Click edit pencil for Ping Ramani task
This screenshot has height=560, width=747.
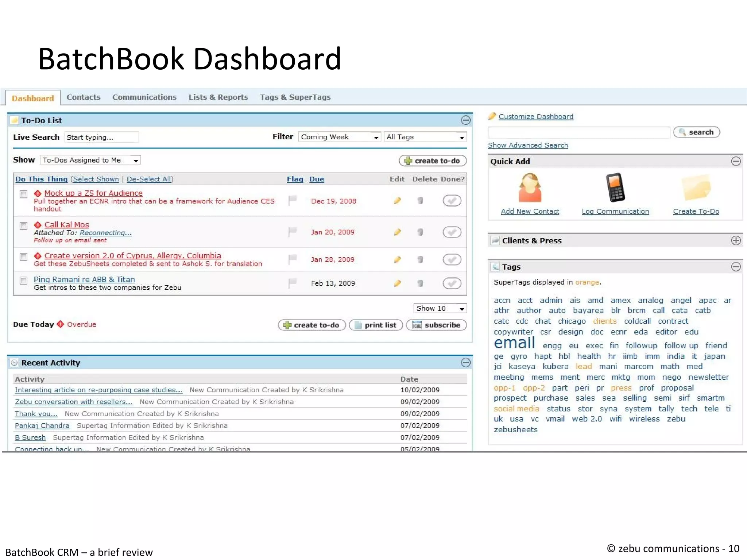pos(398,283)
